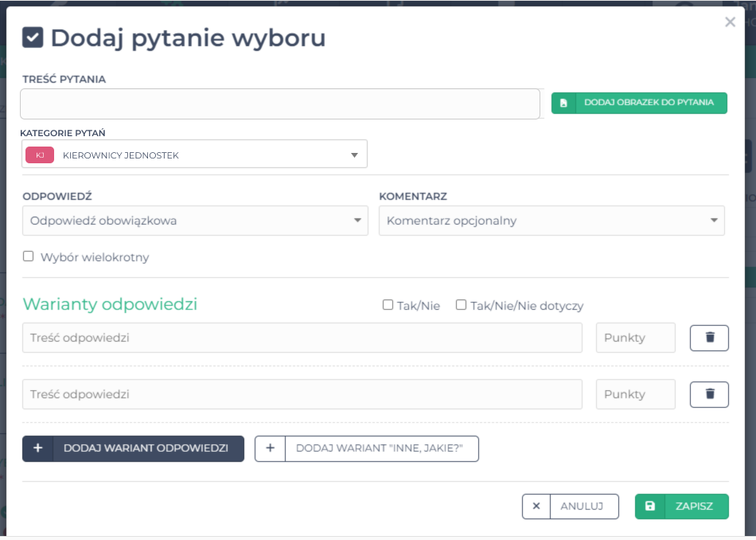Image resolution: width=756 pixels, height=540 pixels.
Task: Focus the Treść pytania text field
Action: click(280, 104)
